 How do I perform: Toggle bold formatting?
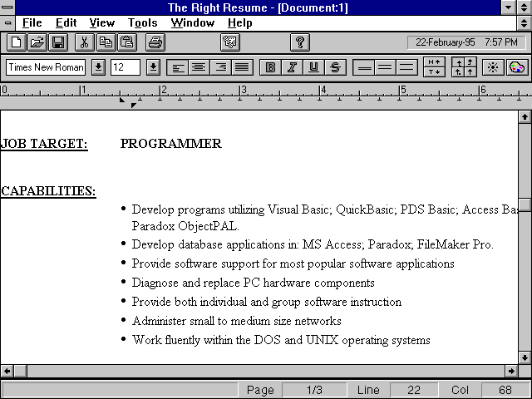(x=270, y=67)
